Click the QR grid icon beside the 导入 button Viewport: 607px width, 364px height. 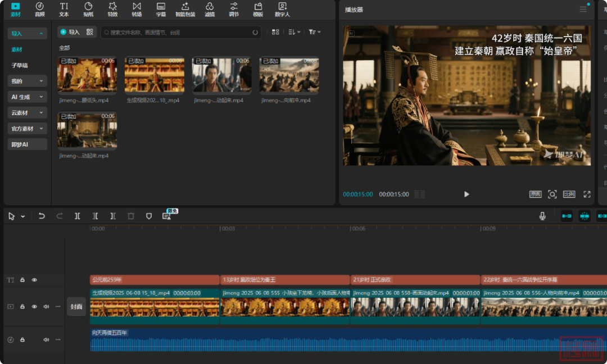point(90,32)
